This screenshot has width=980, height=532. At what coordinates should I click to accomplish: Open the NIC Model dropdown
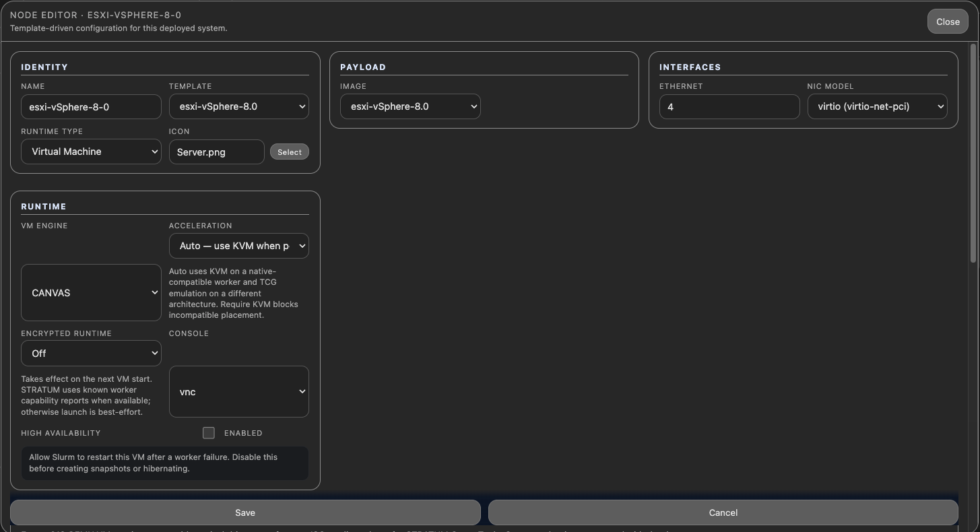[x=878, y=106]
